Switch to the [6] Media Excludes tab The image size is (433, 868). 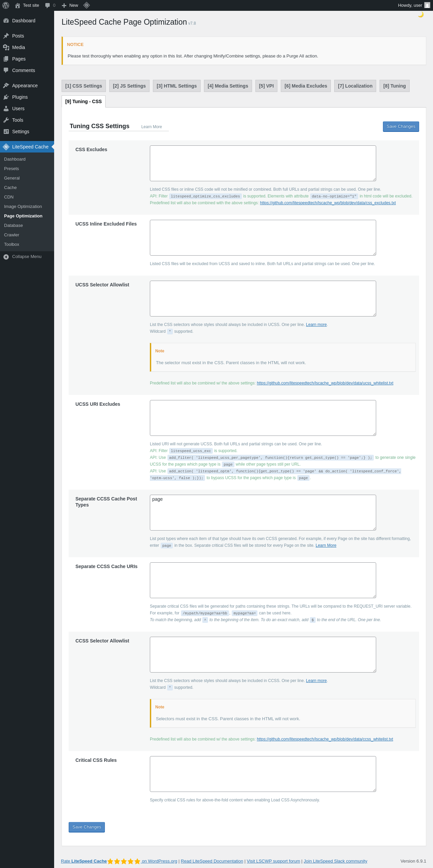coord(306,86)
